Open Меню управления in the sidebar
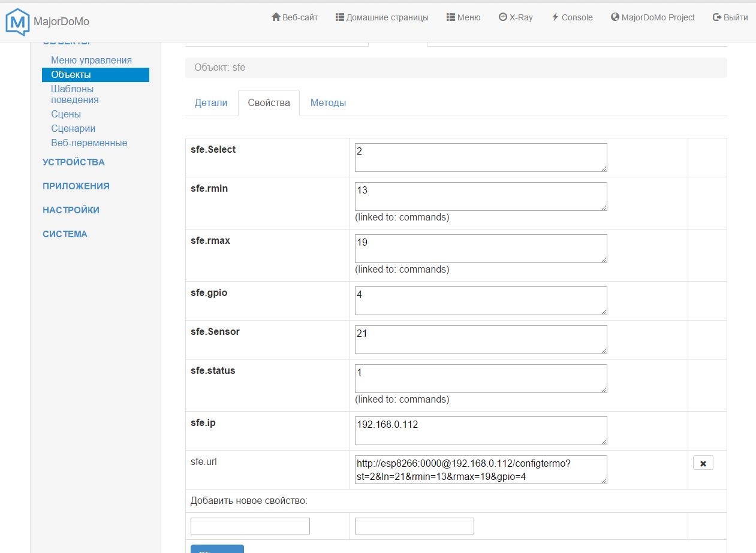This screenshot has width=756, height=553. 91,60
